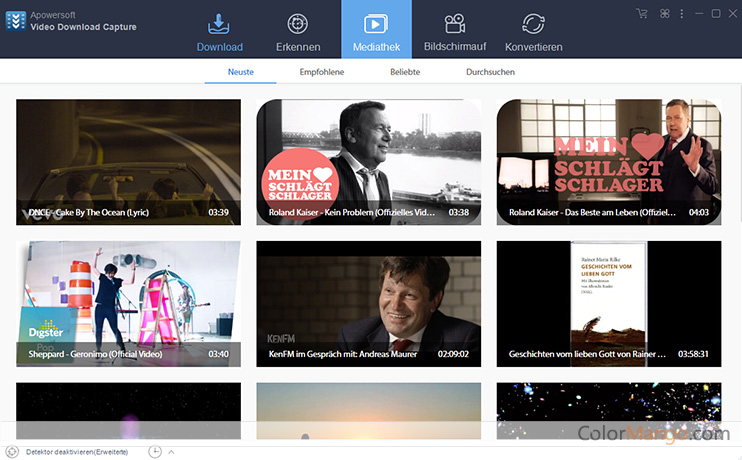742x460 pixels.
Task: Open DNCE - Cake By The Ocean video
Action: pyautogui.click(x=128, y=162)
